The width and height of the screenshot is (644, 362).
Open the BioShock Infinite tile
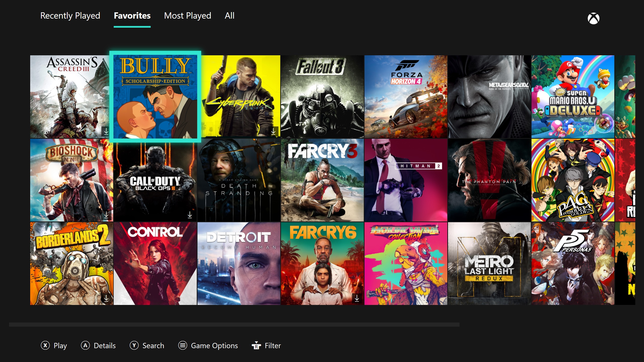tap(72, 180)
